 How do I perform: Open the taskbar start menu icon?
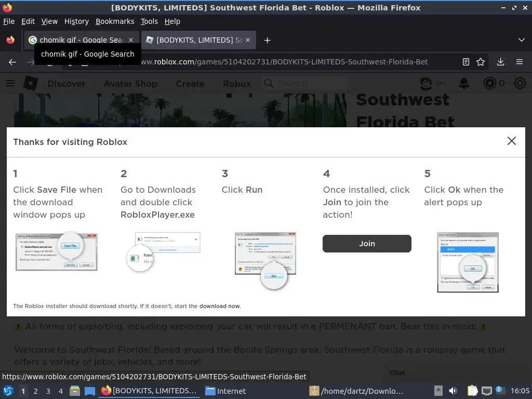click(8, 391)
